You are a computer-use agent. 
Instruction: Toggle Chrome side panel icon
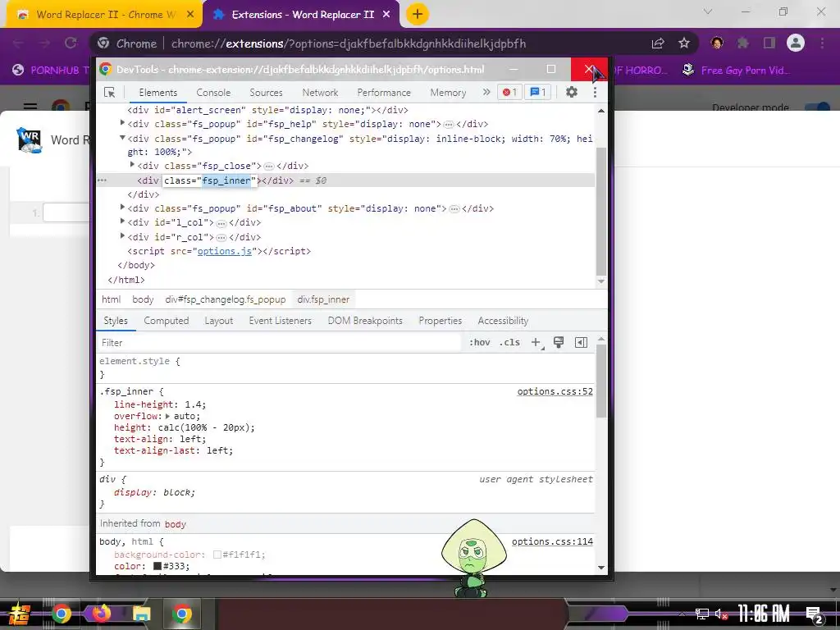coord(769,43)
